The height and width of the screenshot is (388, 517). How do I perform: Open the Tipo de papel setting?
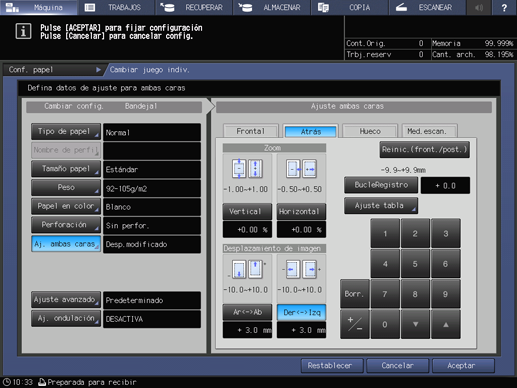pos(66,131)
